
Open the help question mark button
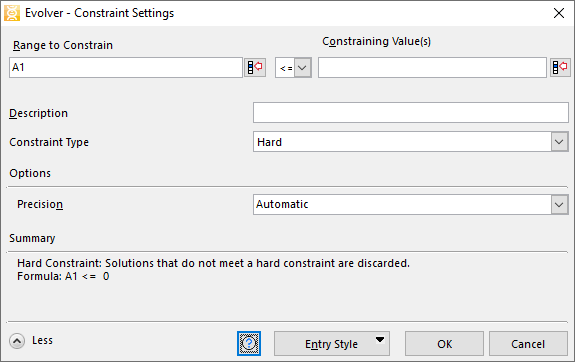[249, 344]
